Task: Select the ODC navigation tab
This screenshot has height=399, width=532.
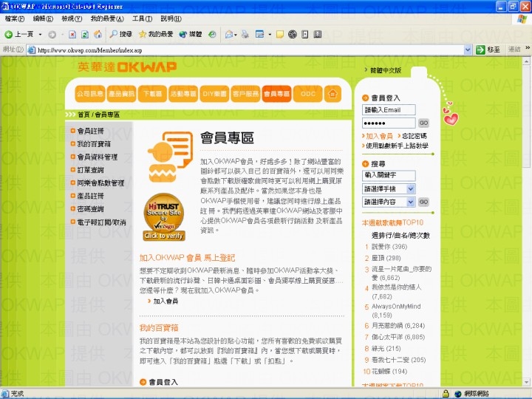Action: tap(308, 94)
